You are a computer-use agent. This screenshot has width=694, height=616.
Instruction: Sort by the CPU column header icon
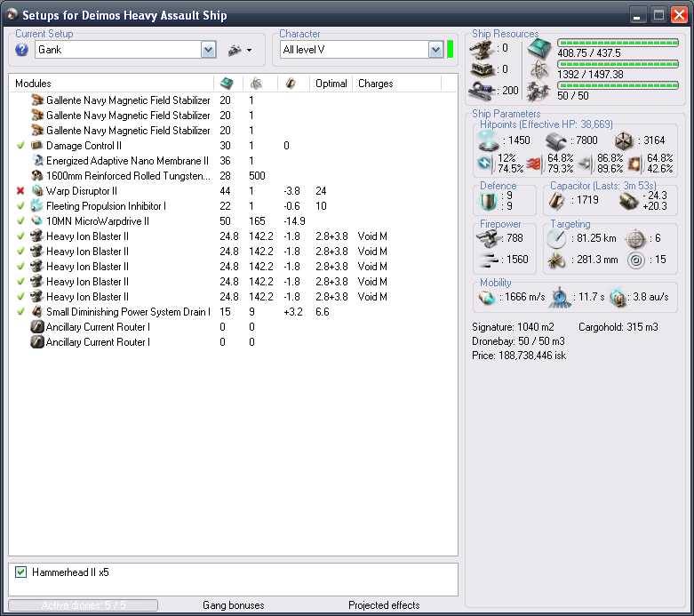click(x=227, y=84)
